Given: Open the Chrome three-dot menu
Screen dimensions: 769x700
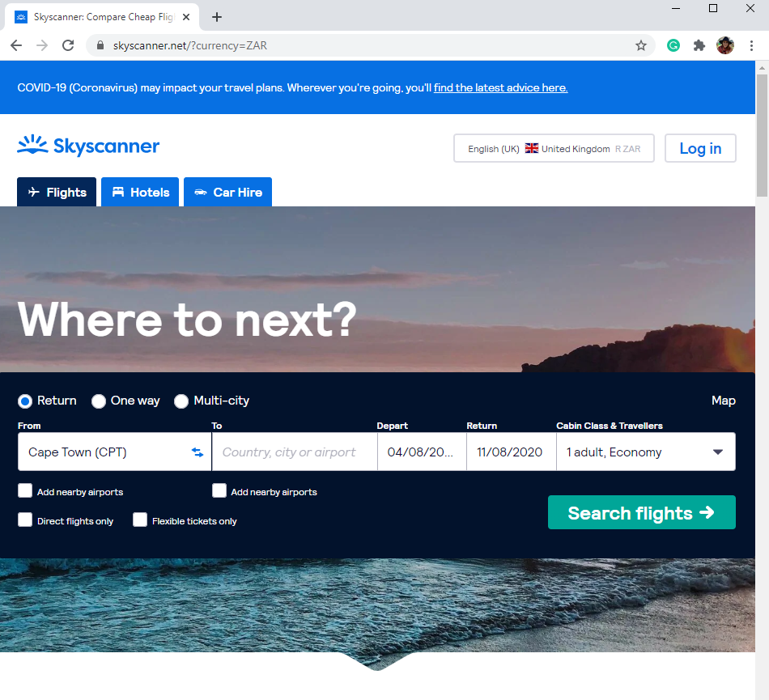Looking at the screenshot, I should pos(751,45).
